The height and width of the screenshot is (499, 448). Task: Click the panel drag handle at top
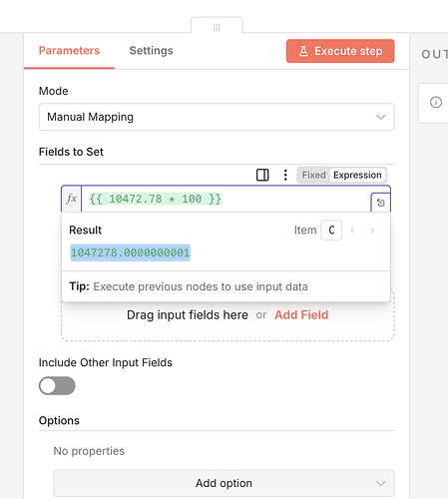click(217, 27)
